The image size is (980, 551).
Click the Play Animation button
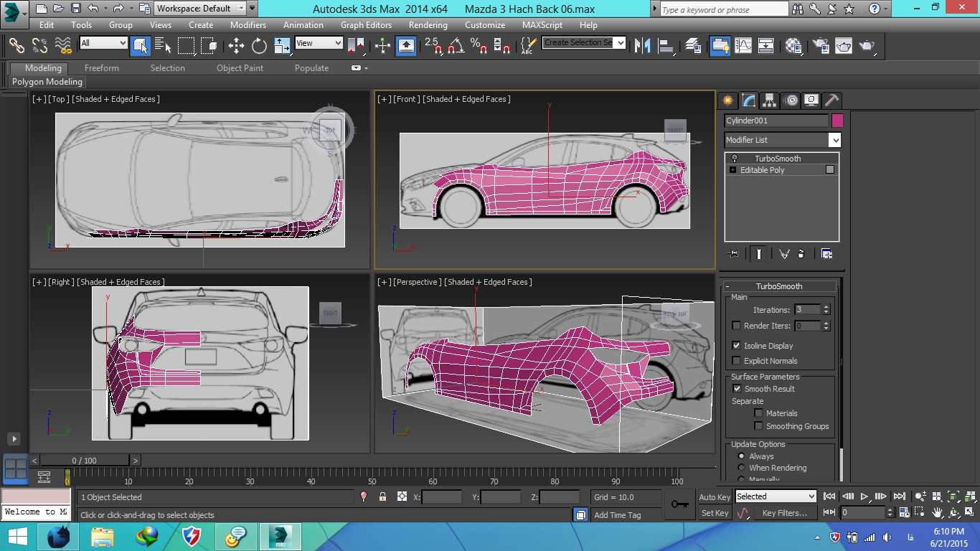pos(864,496)
